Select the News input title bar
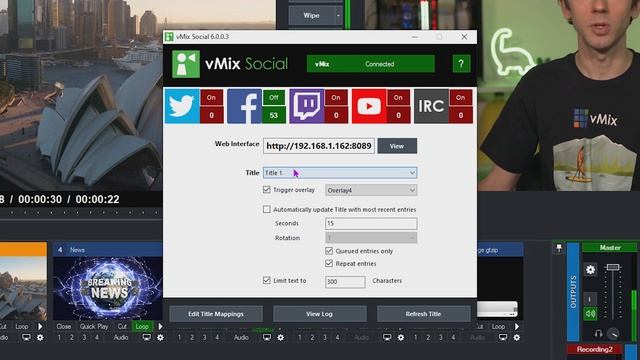Image resolution: width=640 pixels, height=360 pixels. pos(108,249)
